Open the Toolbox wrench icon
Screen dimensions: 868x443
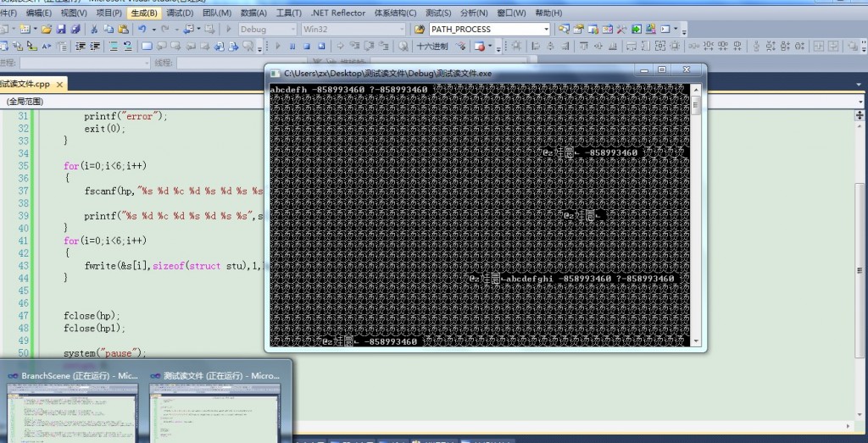pos(621,30)
